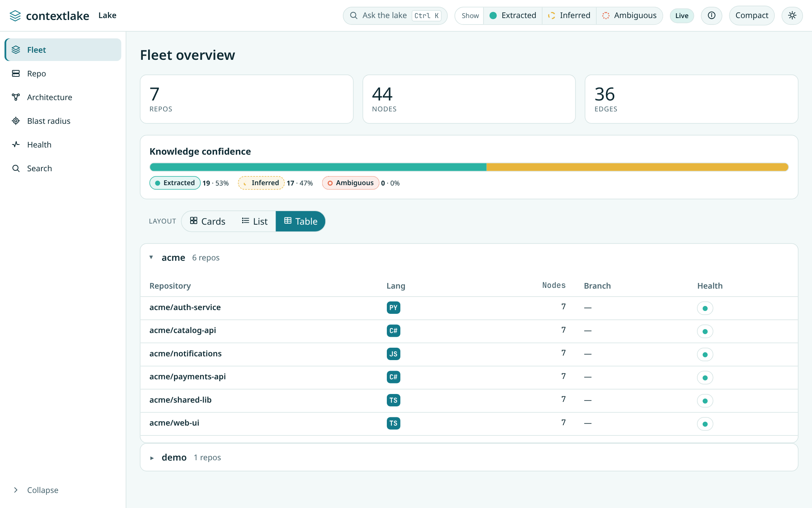
Task: Open Blast radius view
Action: pyautogui.click(x=63, y=121)
